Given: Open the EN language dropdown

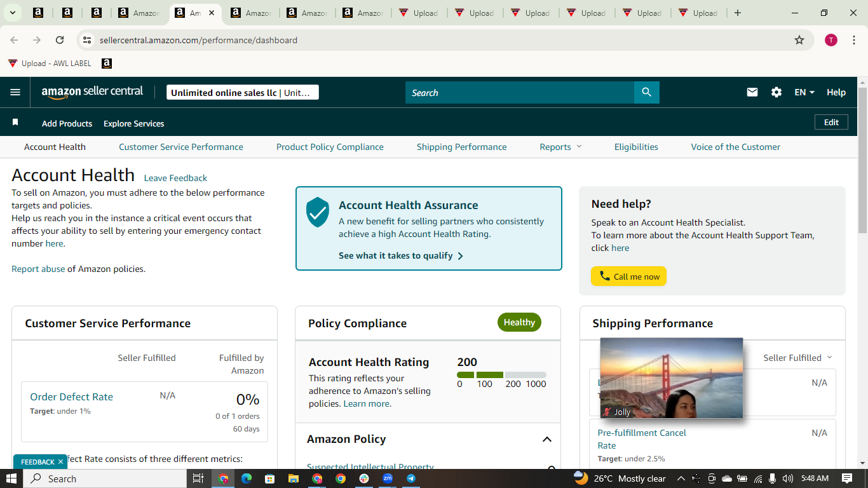Looking at the screenshot, I should (804, 92).
